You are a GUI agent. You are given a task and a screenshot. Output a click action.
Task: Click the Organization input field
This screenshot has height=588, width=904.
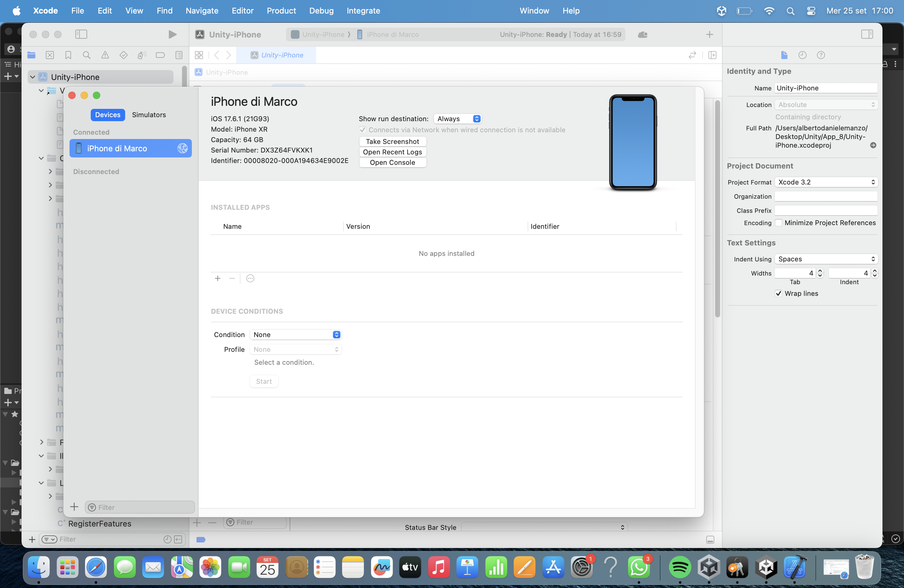pos(826,197)
